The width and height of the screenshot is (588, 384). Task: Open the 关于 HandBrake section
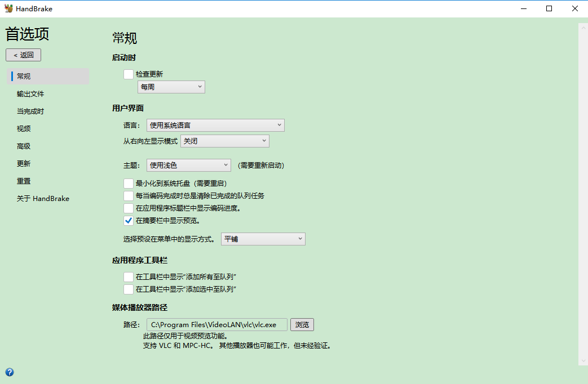(x=42, y=198)
